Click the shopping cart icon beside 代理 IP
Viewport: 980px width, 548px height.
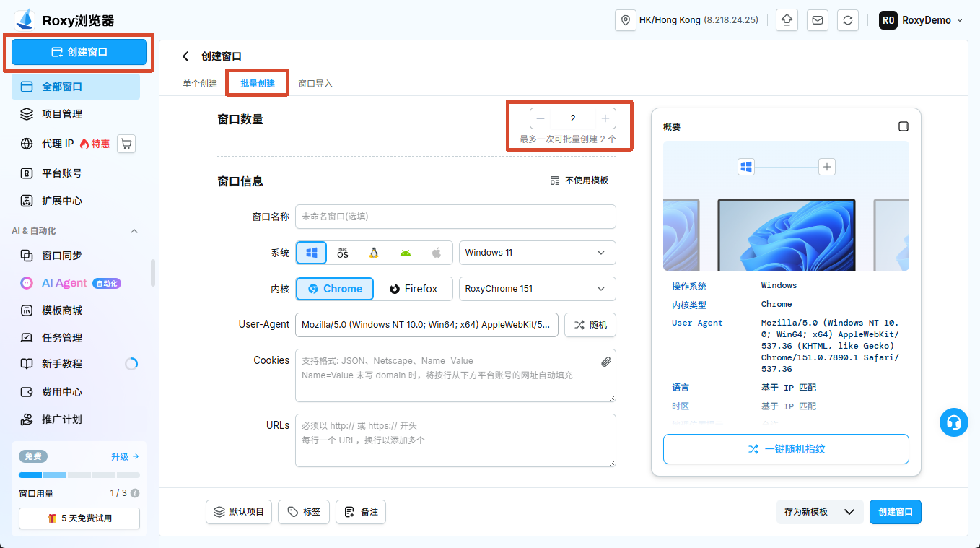click(126, 144)
